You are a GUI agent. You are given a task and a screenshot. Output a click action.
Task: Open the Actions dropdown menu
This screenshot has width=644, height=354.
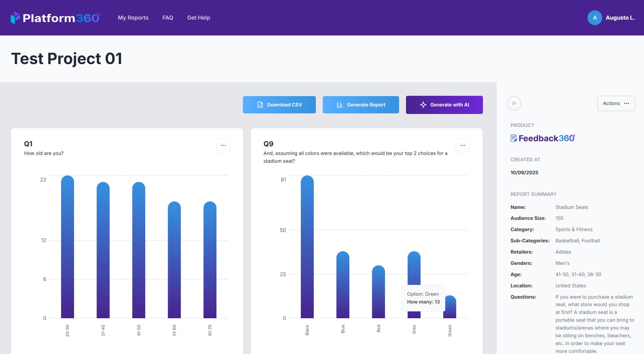(616, 103)
